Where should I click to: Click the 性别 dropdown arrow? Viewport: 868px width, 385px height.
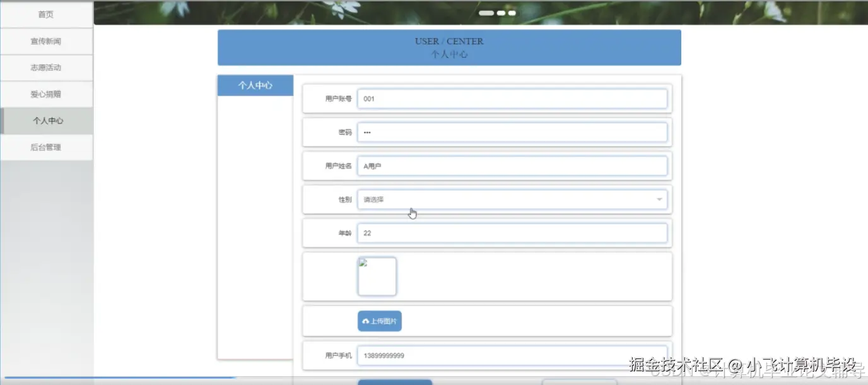coord(659,199)
